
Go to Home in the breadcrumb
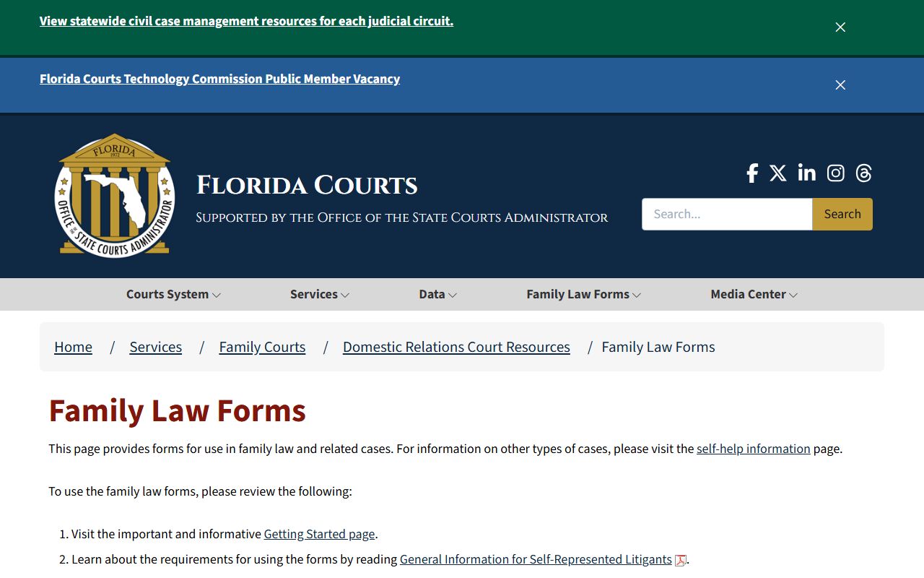(x=73, y=347)
